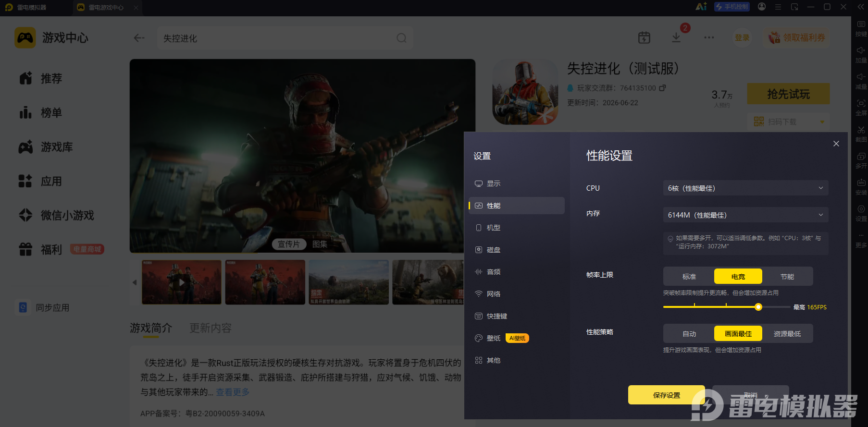Click the search magnifier icon

[401, 38]
